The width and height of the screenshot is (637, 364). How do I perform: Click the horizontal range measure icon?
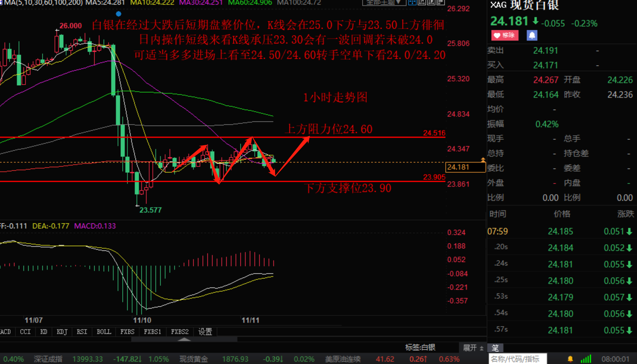point(422,2)
